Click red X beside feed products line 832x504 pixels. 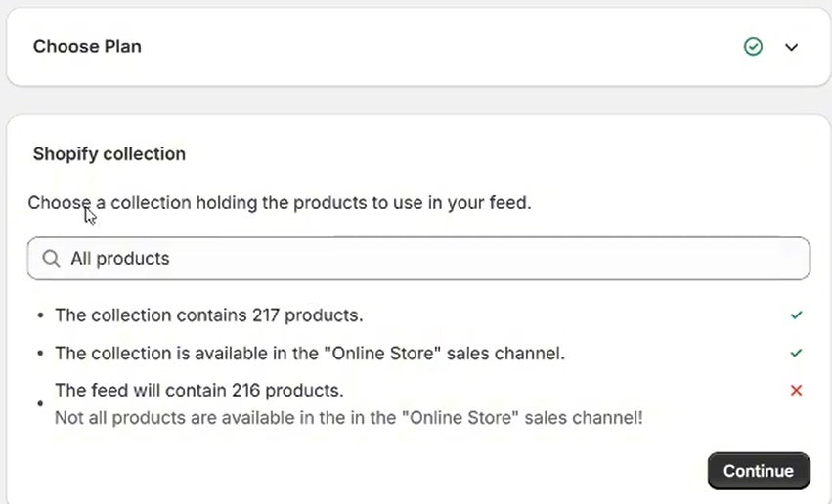pyautogui.click(x=796, y=391)
